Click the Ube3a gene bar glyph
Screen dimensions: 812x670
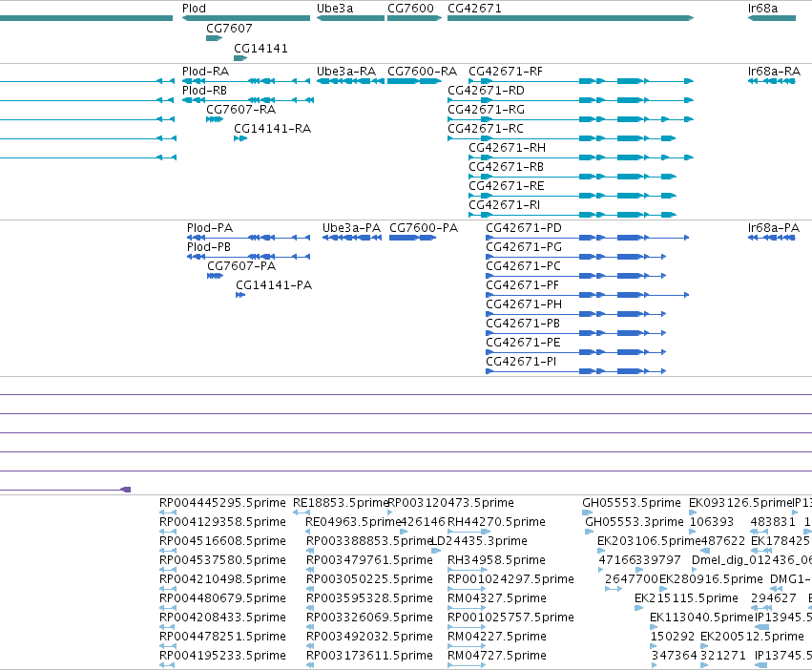click(x=350, y=18)
